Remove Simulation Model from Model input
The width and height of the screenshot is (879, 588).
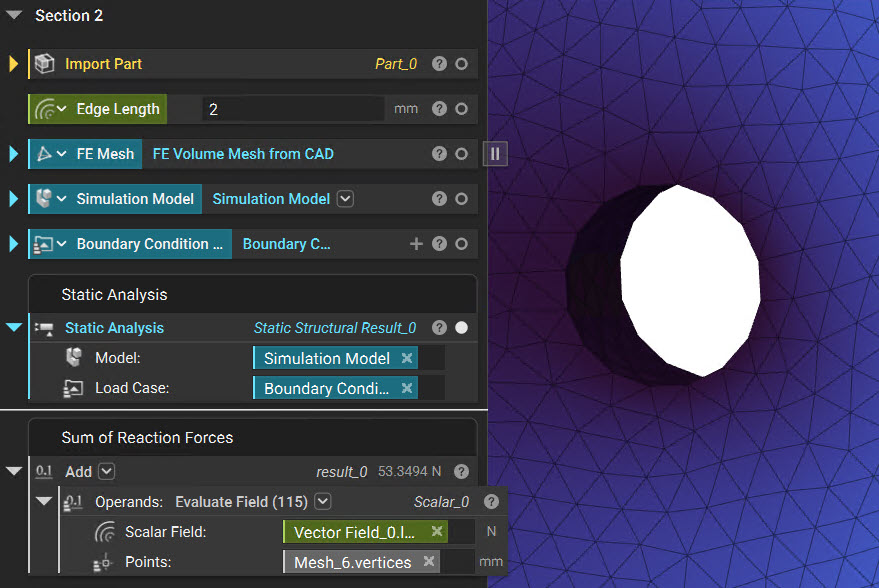coord(407,358)
